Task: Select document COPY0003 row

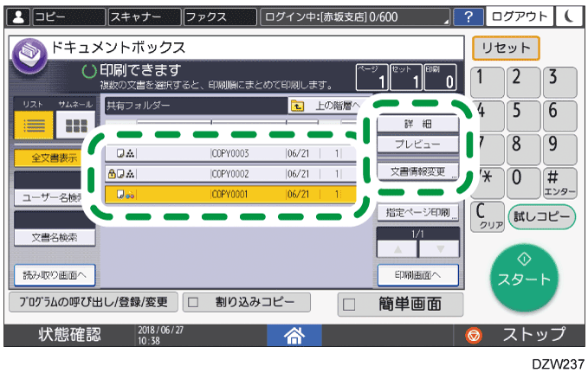Action: 230,153
